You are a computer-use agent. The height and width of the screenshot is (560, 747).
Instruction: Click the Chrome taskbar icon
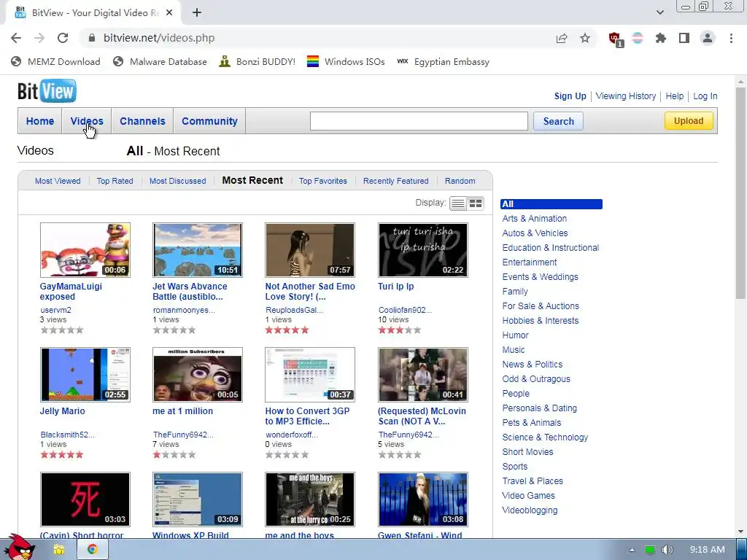(x=93, y=550)
